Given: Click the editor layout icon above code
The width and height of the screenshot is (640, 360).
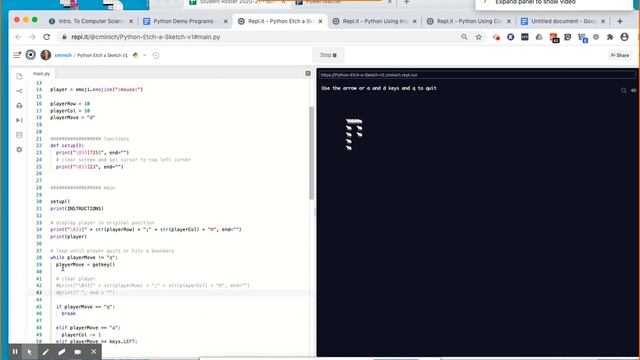Looking at the screenshot, I should point(308,73).
